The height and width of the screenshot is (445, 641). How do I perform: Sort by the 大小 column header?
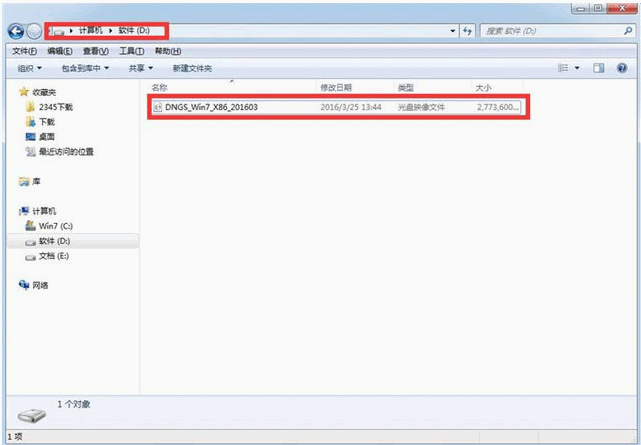coord(483,87)
